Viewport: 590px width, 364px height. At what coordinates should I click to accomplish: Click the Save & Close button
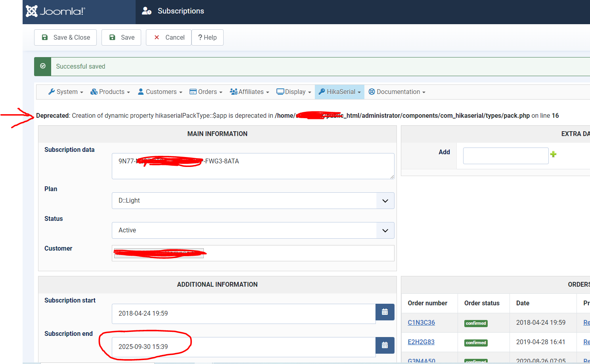[65, 38]
